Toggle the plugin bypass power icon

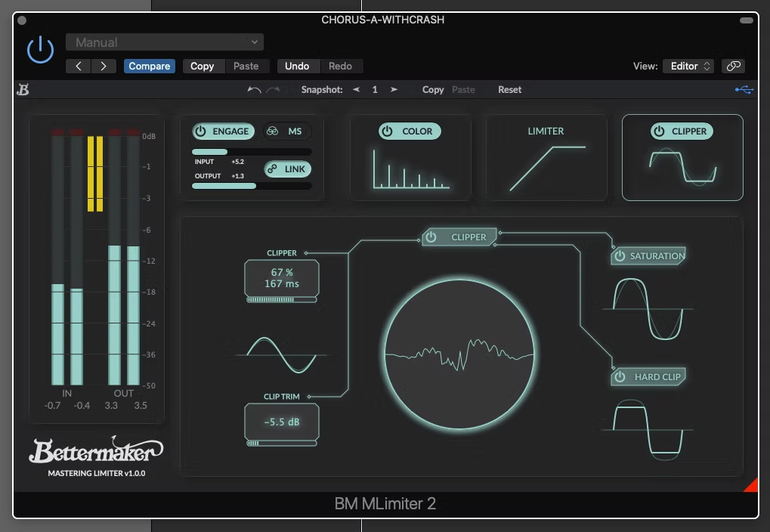pyautogui.click(x=40, y=49)
